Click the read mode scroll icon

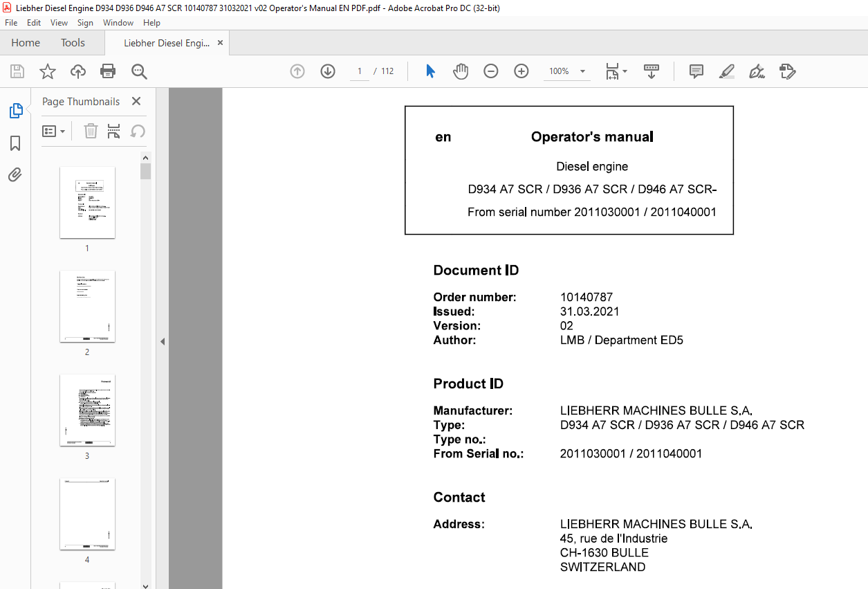point(652,71)
